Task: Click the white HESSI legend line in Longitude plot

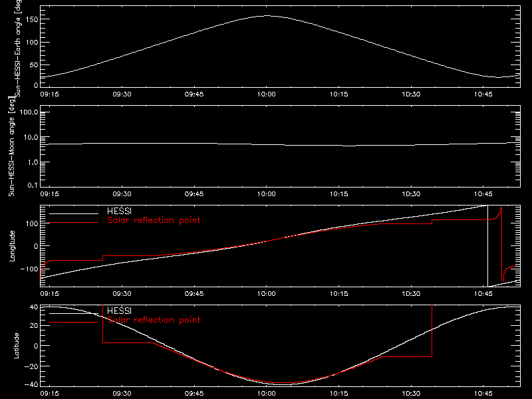Action: (x=74, y=213)
